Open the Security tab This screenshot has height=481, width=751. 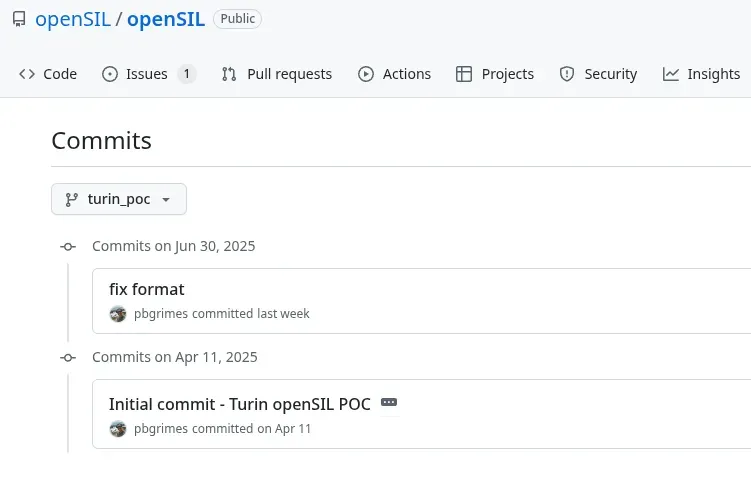point(598,74)
